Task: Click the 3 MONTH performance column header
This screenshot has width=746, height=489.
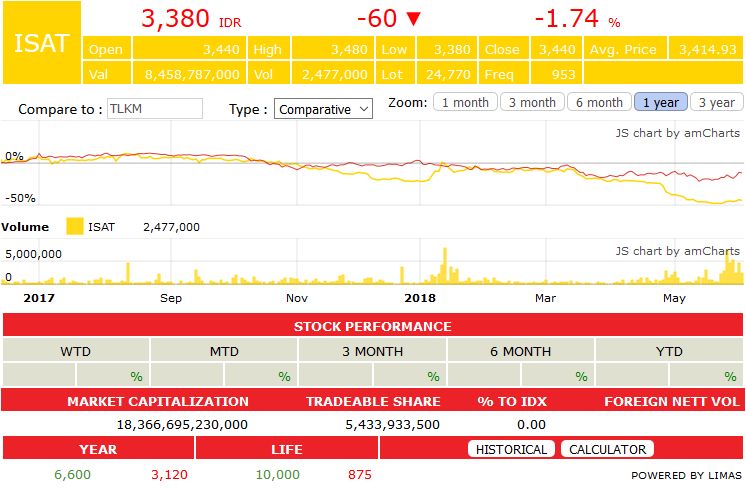Action: 373,351
